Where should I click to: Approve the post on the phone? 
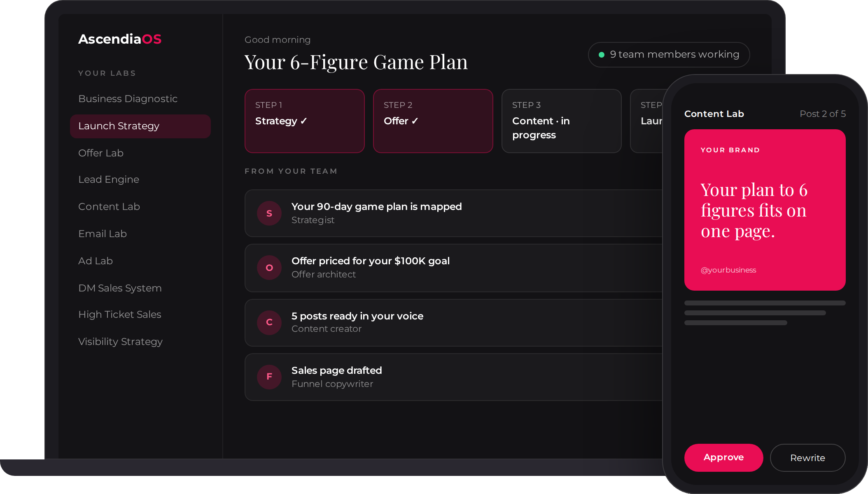[723, 457]
